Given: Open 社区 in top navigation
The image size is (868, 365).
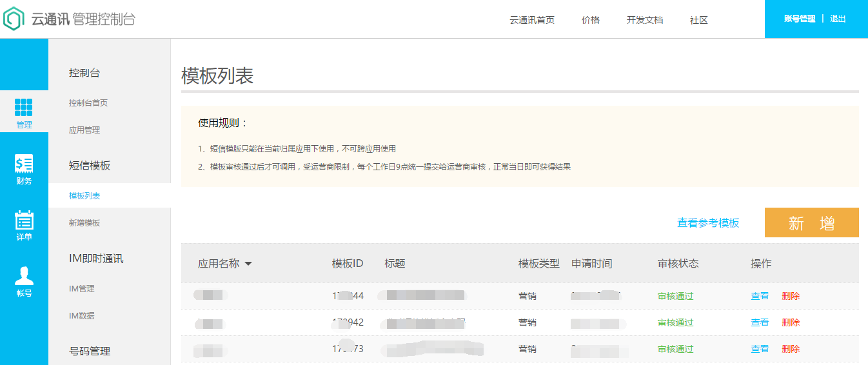Looking at the screenshot, I should pos(699,20).
